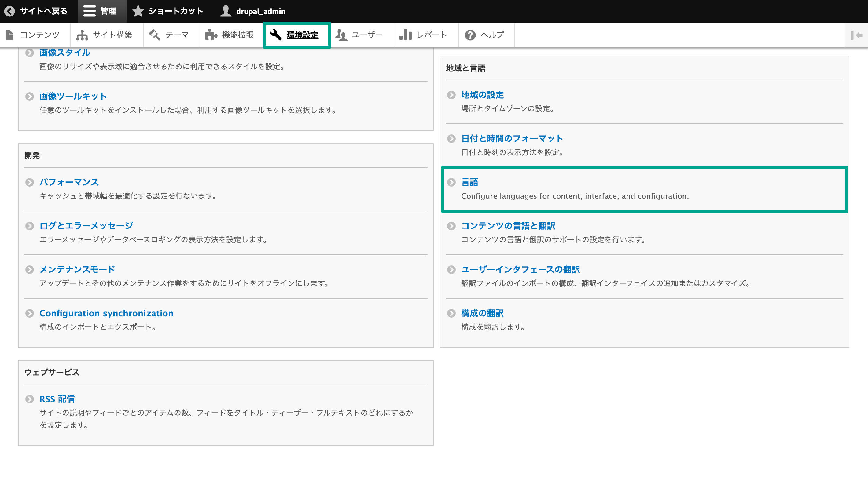Screen dimensions: 868x477
Task: Click the text '日付と時刻の表示方法を設定。'
Action: [513, 152]
